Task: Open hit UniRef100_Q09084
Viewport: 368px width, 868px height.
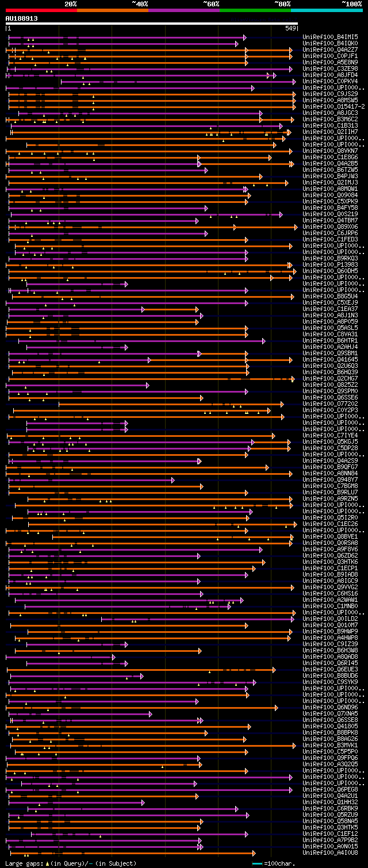Action: pyautogui.click(x=330, y=195)
